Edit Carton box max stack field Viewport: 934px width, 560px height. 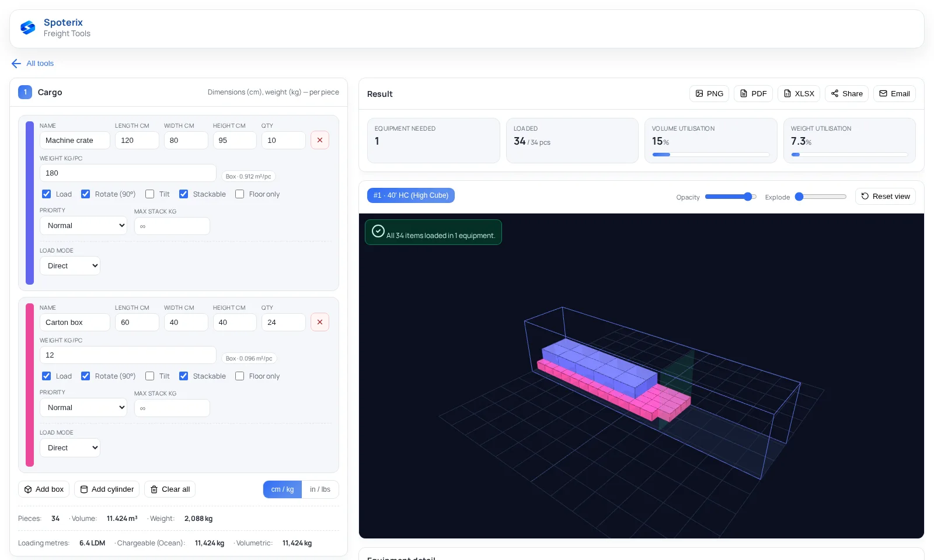click(172, 408)
